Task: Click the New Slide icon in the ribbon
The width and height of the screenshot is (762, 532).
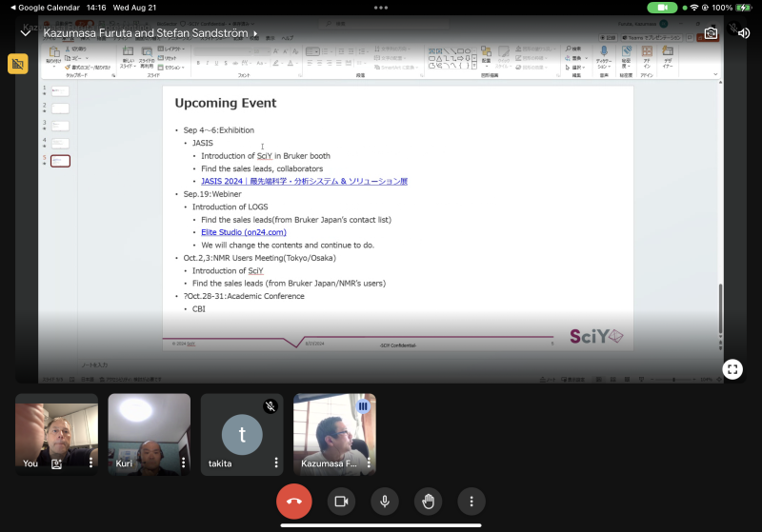Action: point(128,51)
